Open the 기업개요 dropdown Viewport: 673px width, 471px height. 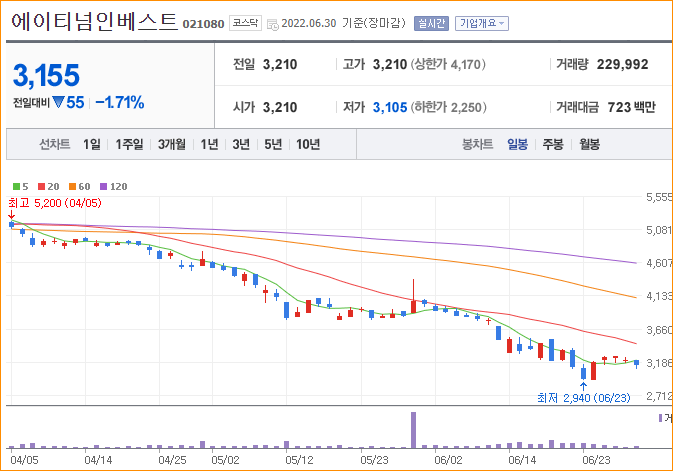pos(482,23)
